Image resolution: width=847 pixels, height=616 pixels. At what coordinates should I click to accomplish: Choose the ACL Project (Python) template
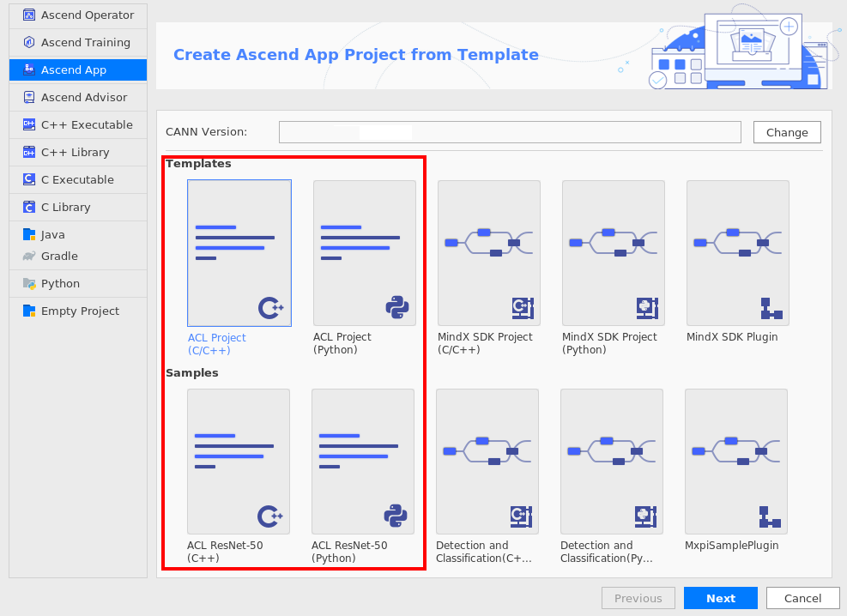(365, 252)
